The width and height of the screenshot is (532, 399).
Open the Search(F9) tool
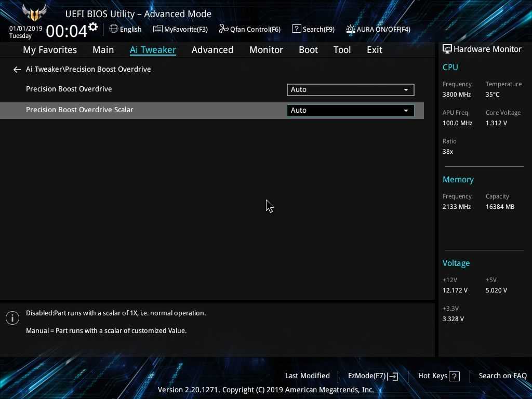[x=313, y=29]
